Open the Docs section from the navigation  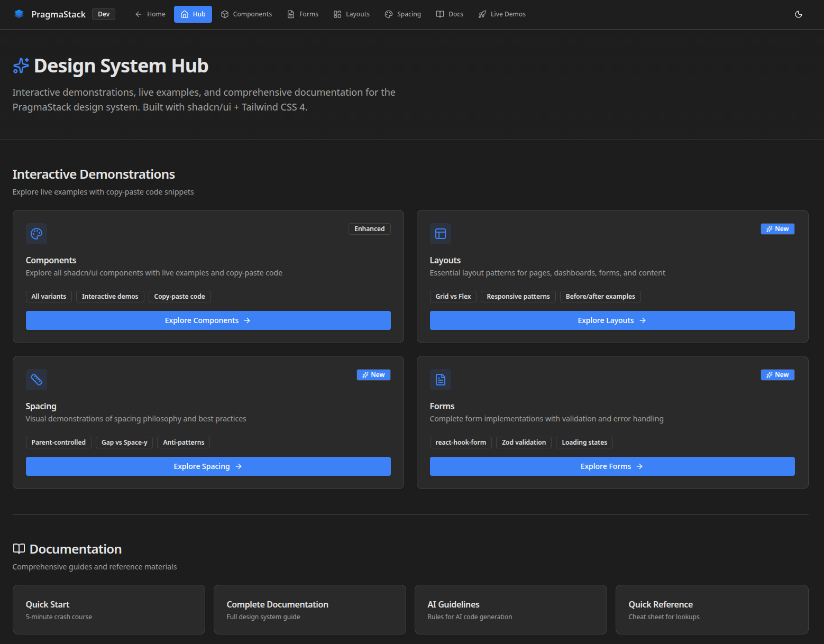point(449,14)
